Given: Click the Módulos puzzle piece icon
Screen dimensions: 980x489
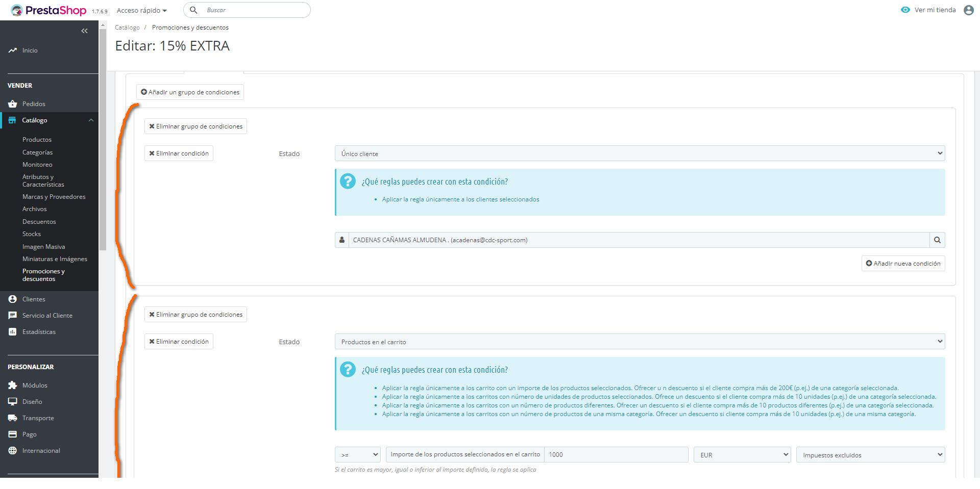Looking at the screenshot, I should tap(13, 385).
